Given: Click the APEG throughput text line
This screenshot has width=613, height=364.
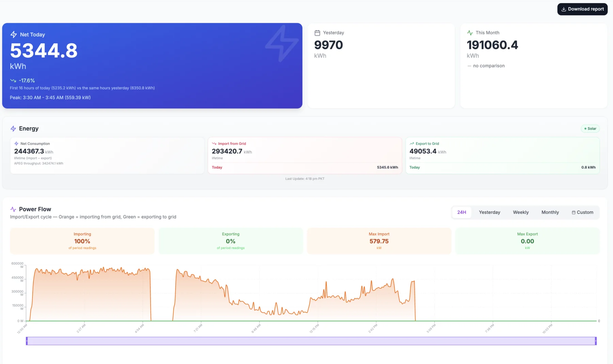Looking at the screenshot, I should click(x=38, y=163).
